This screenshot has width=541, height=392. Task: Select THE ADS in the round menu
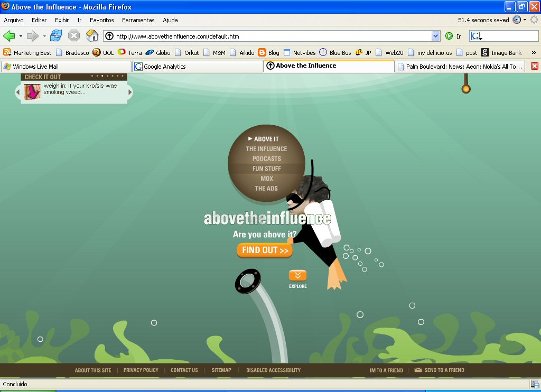click(266, 189)
